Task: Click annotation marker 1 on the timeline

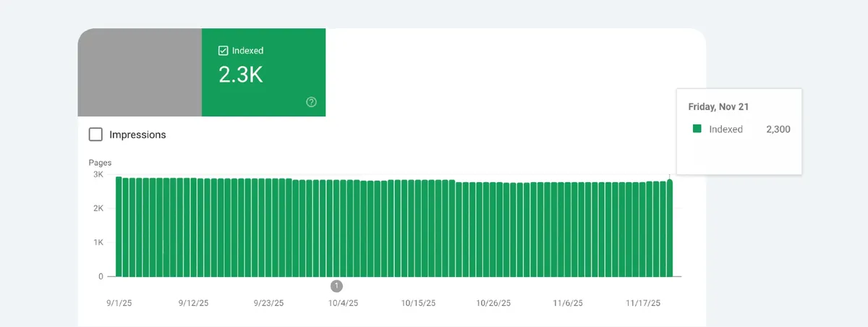Action: pyautogui.click(x=336, y=286)
